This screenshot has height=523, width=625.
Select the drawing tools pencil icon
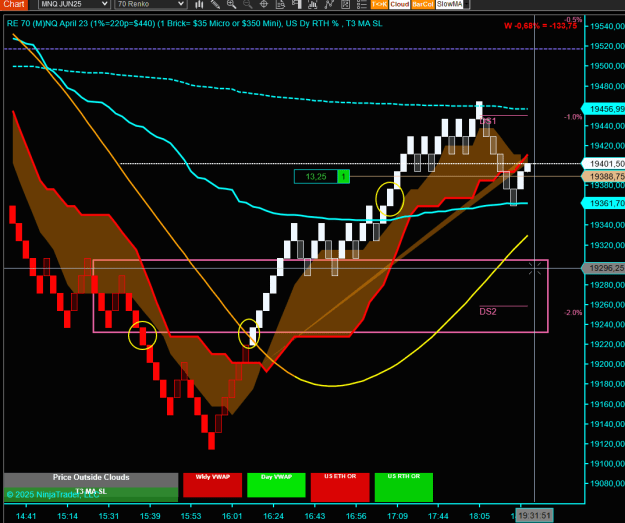(215, 4)
